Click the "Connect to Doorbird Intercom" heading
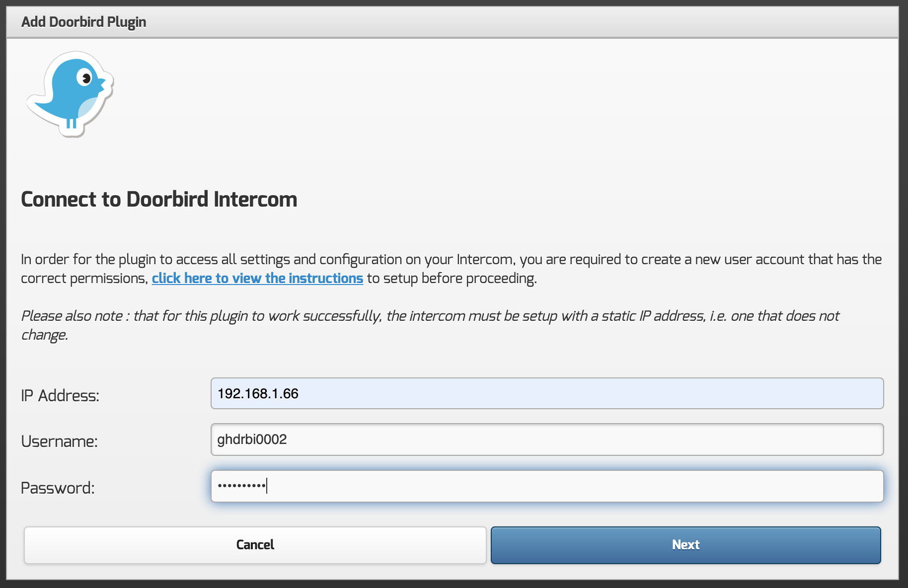This screenshot has width=908, height=588. (159, 199)
